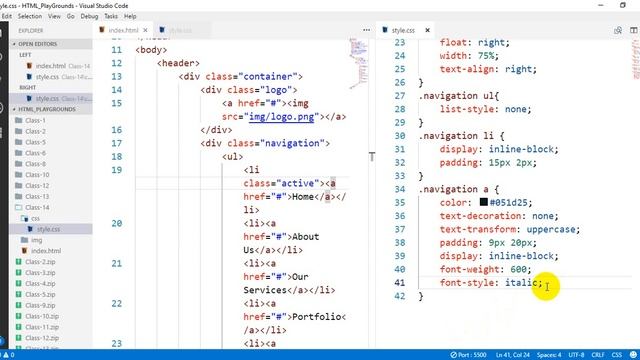The image size is (640, 360).
Task: Open More Actions ellipsis of left editor
Action: pyautogui.click(x=366, y=30)
